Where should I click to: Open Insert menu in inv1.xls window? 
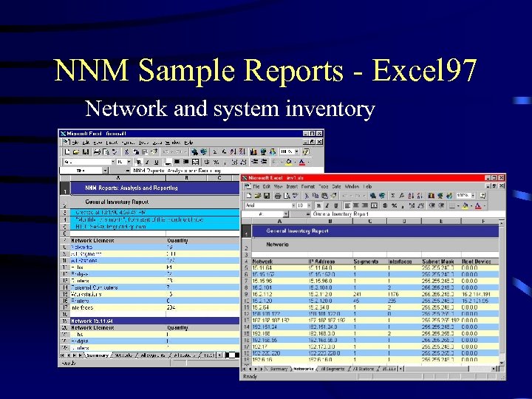pyautogui.click(x=292, y=187)
